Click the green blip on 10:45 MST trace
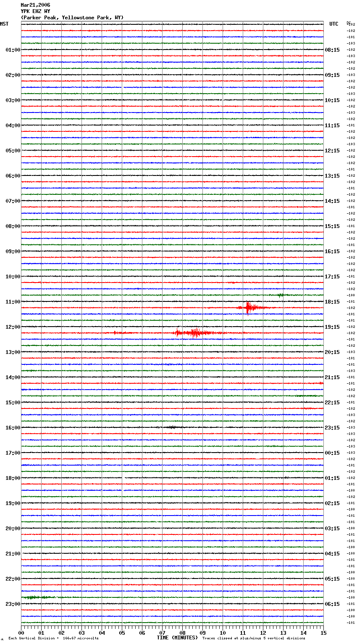This screenshot has height=644, width=357. 281,295
